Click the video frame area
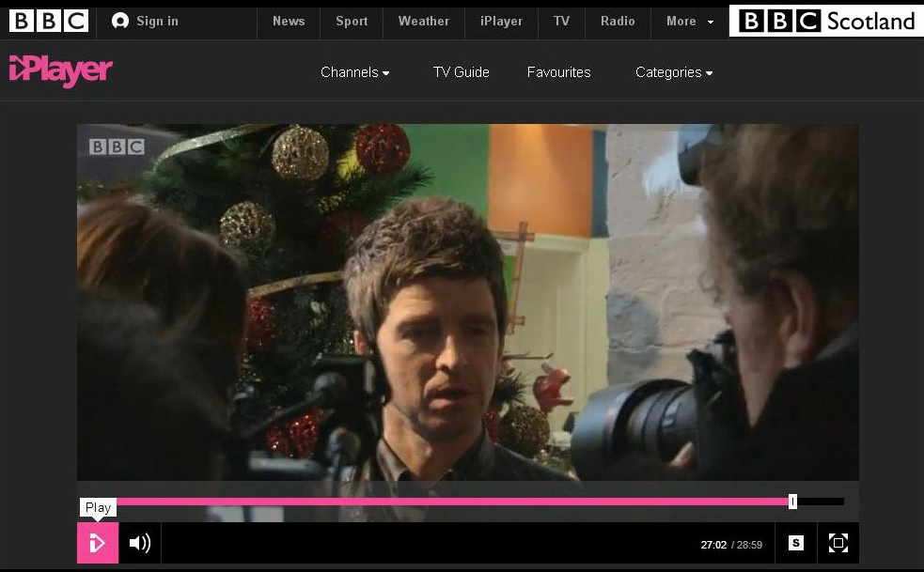 pyautogui.click(x=467, y=301)
